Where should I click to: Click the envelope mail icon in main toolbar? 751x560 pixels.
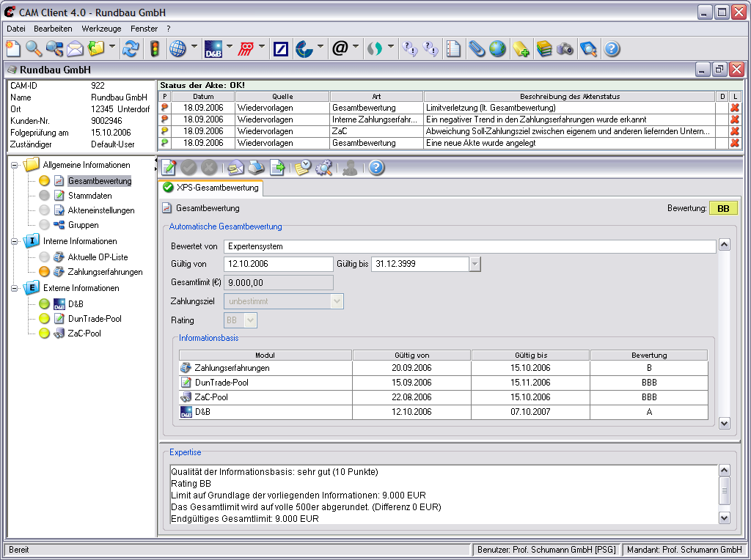click(76, 49)
